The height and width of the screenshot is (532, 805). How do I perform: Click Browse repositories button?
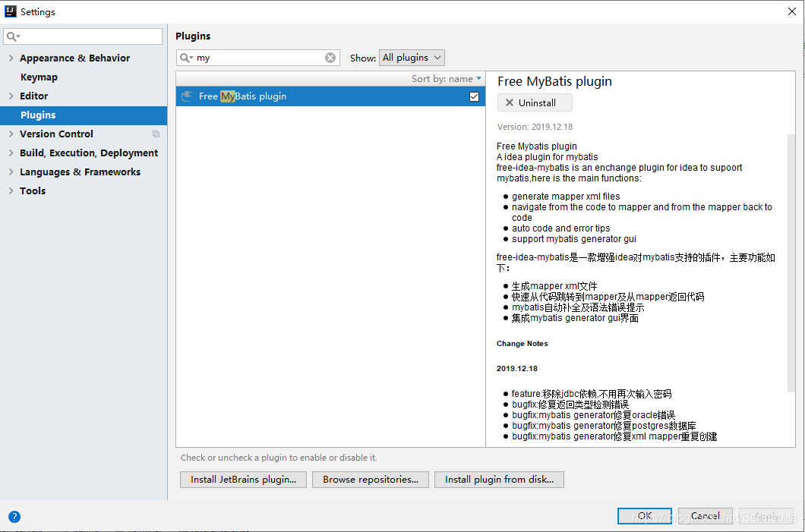point(371,479)
